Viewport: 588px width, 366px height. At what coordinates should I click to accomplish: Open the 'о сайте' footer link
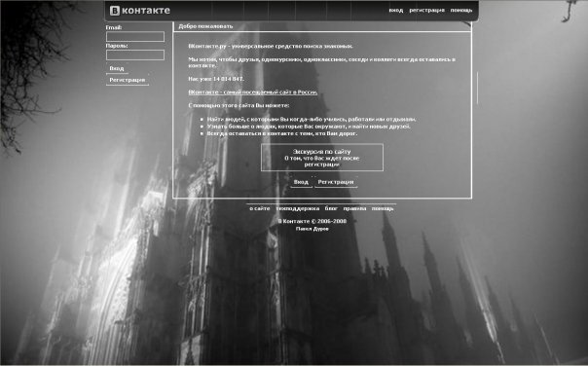(x=260, y=208)
